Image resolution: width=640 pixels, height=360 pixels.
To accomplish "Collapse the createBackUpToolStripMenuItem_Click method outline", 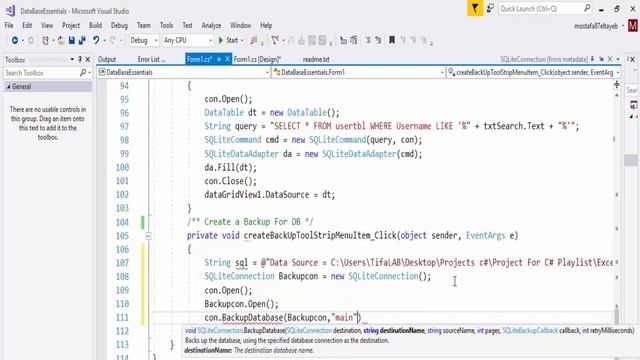I will point(149,236).
